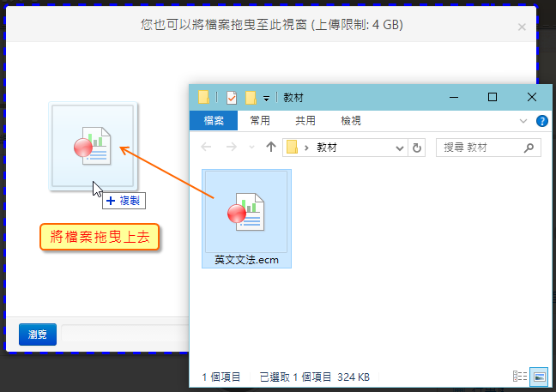Image resolution: width=556 pixels, height=392 pixels.
Task: Open the Explorer help icon
Action: 541,121
